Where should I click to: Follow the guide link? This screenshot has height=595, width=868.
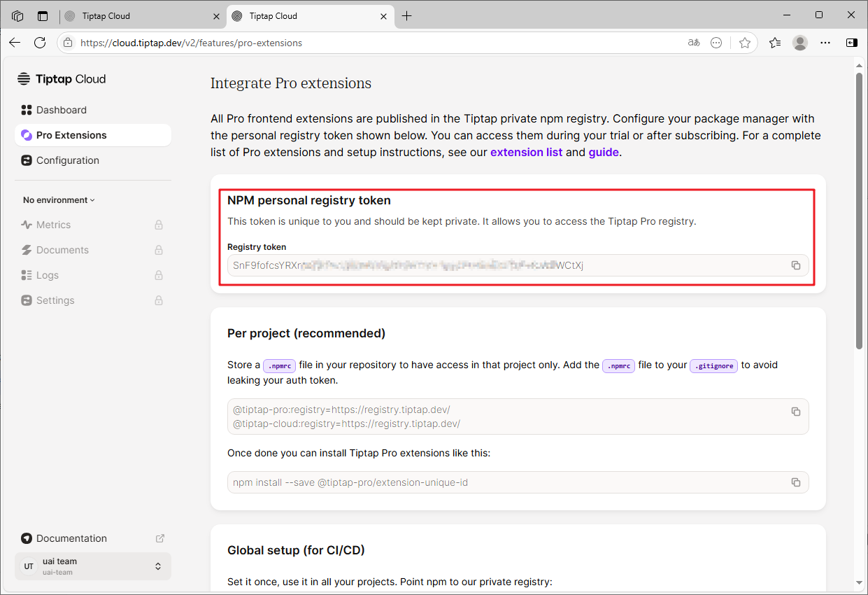(604, 152)
